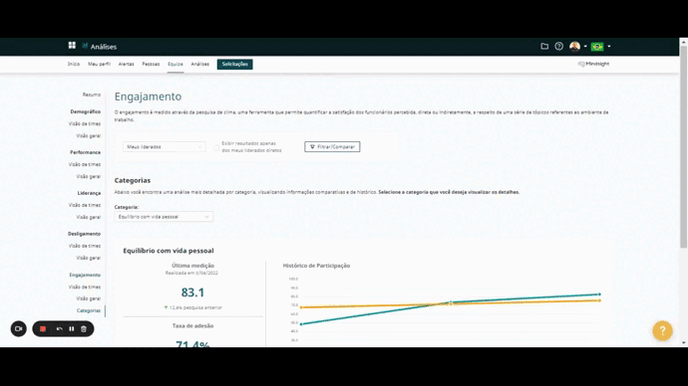
Task: Click the teal line's last data point
Action: (599, 294)
